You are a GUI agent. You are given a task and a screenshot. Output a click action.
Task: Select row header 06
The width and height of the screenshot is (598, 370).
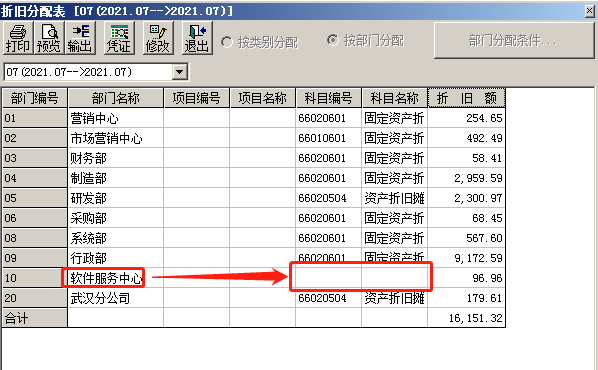click(35, 218)
